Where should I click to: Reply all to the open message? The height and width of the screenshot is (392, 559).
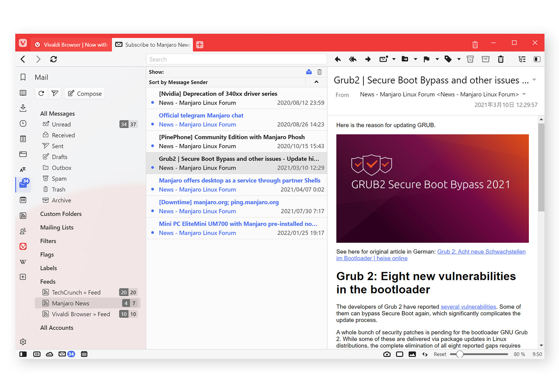pos(353,59)
